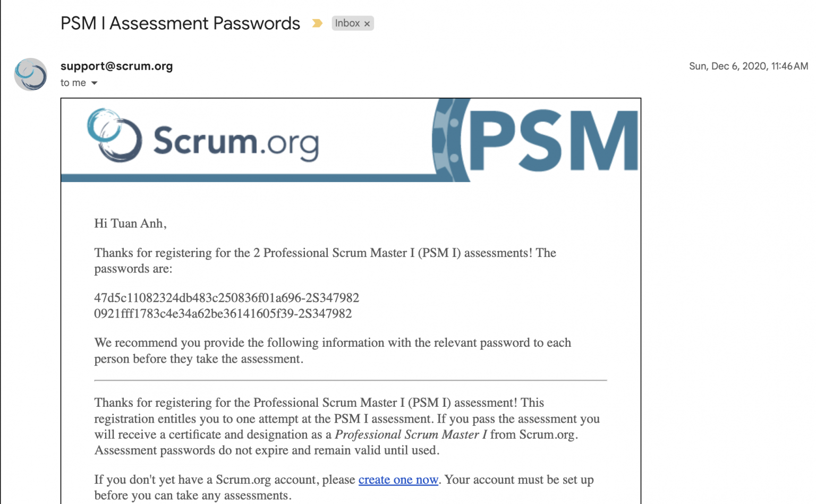This screenshot has width=816, height=504.
Task: Click the Inbox label chip
Action: tap(347, 23)
